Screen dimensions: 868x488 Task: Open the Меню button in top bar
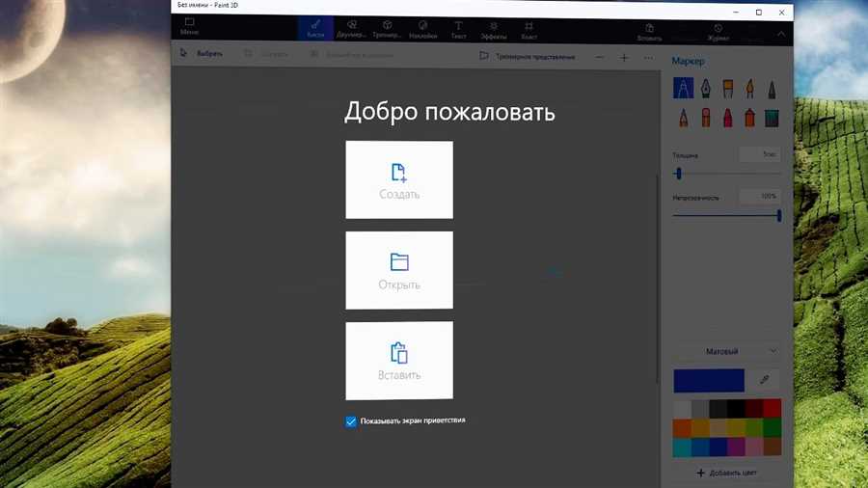tap(189, 26)
